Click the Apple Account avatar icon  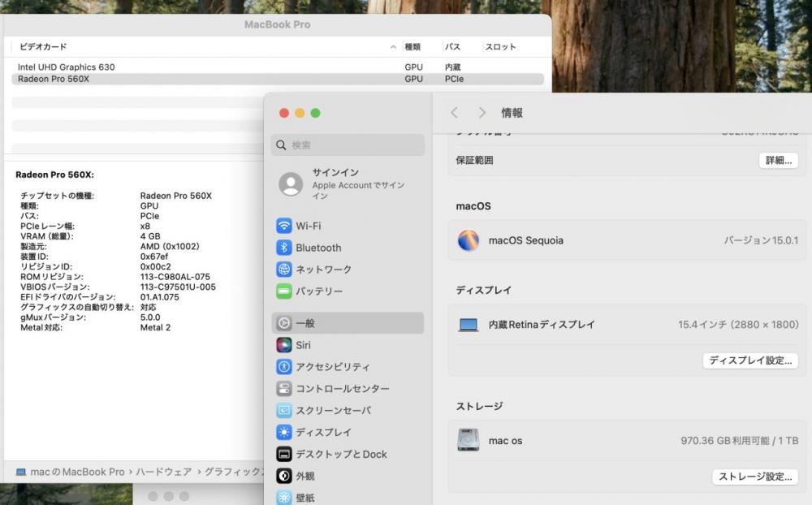(291, 183)
